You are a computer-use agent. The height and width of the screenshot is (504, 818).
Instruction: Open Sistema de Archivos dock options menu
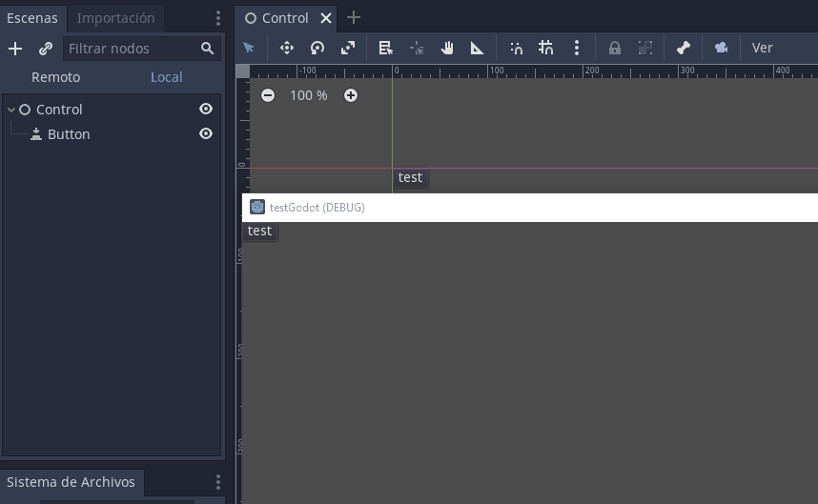[x=218, y=482]
